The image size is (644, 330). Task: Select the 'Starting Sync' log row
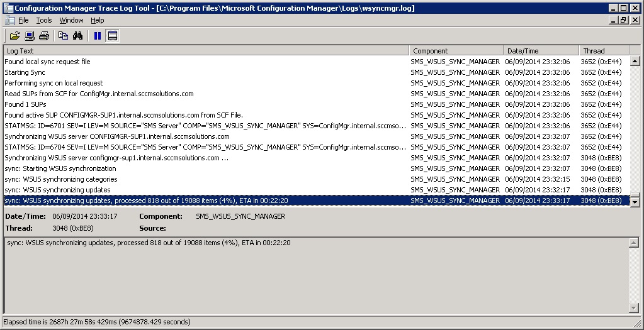coord(25,72)
